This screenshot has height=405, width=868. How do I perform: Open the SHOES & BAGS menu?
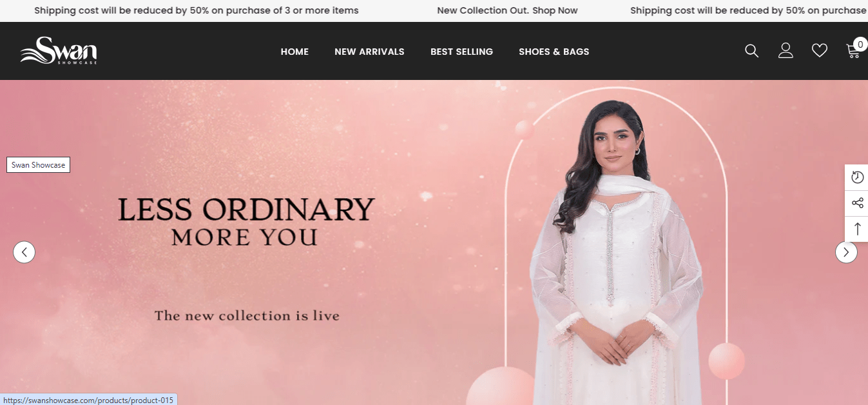pos(554,52)
